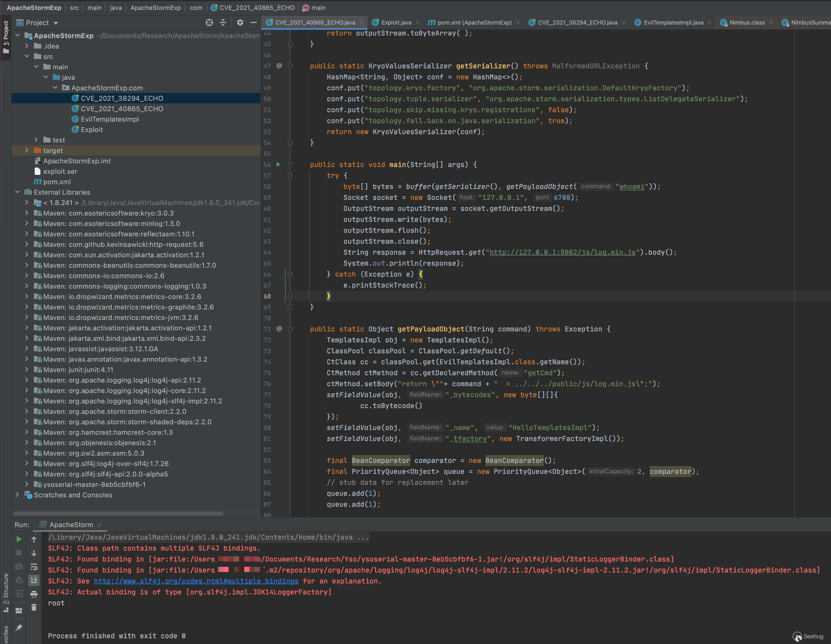This screenshot has height=644, width=831.
Task: Click the locate file crosshair icon
Action: click(x=209, y=23)
